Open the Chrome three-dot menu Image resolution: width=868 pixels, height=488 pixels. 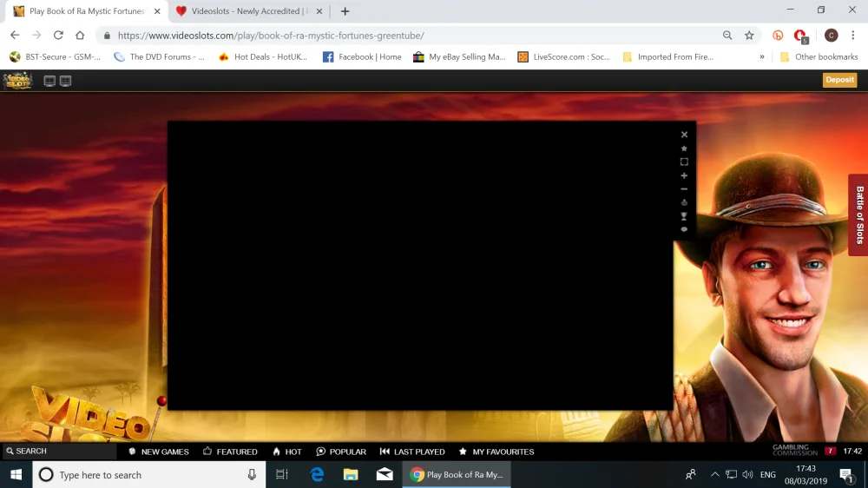852,35
